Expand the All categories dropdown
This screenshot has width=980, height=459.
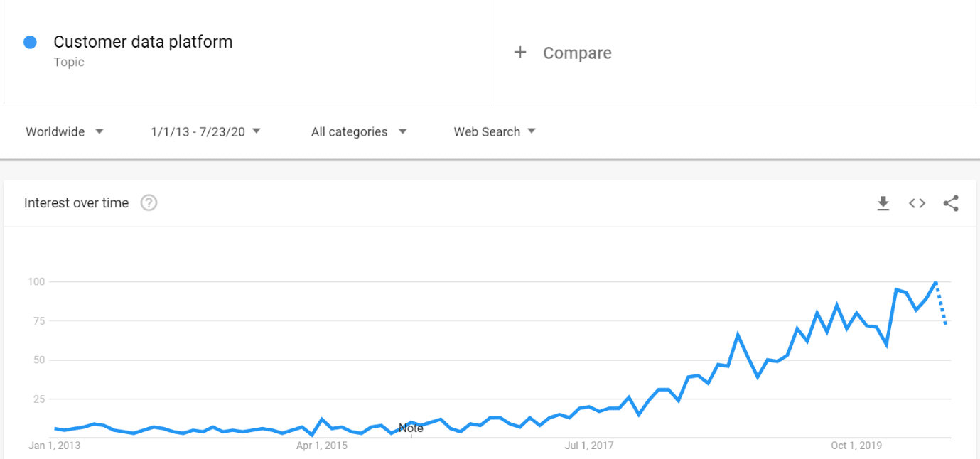tap(359, 131)
